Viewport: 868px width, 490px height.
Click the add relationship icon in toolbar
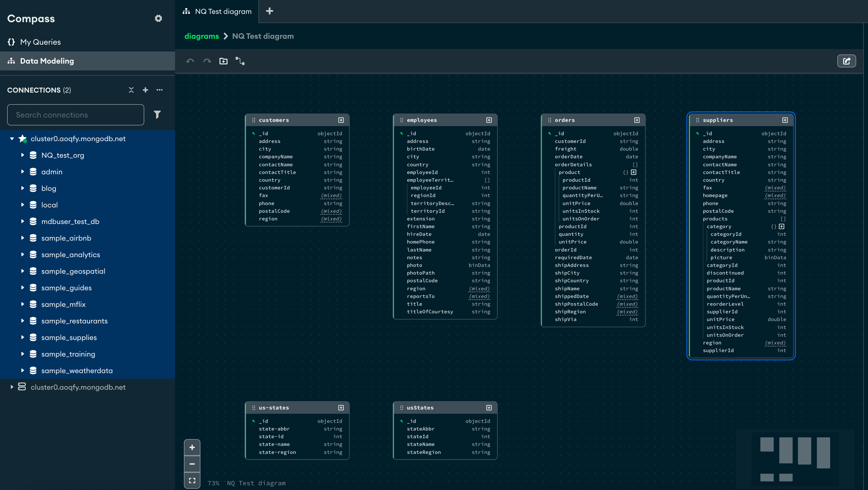pos(240,61)
